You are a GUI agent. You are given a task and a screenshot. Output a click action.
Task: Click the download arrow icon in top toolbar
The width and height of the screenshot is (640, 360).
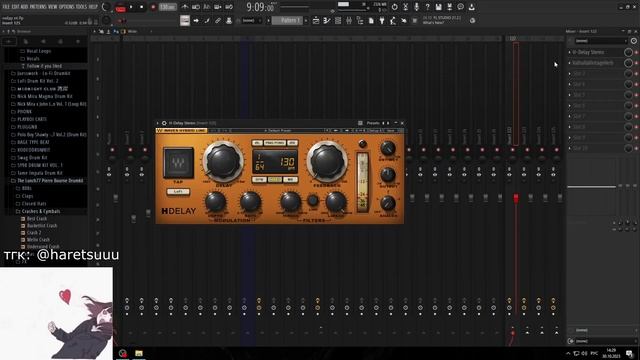click(471, 7)
